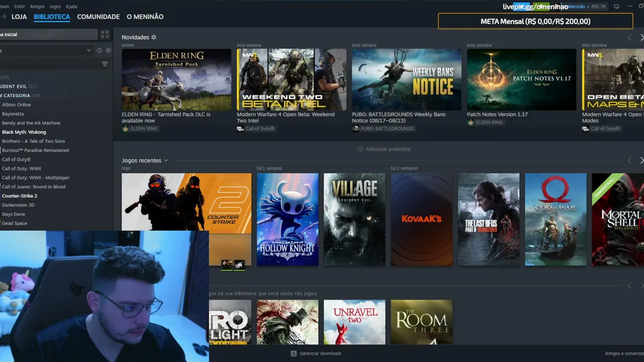Screen dimensions: 644x362
Task: Open PUBG Weekly Bans Notice thumbnail
Action: (x=407, y=79)
